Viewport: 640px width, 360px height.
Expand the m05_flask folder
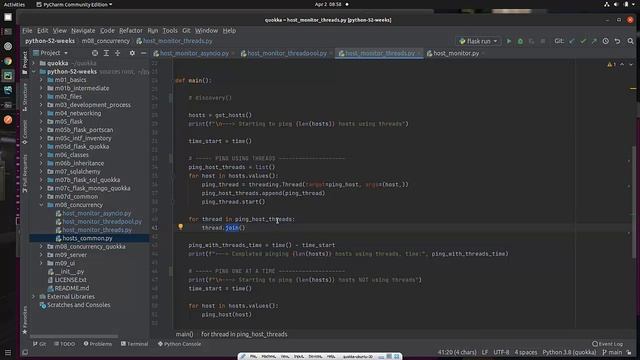point(41,122)
